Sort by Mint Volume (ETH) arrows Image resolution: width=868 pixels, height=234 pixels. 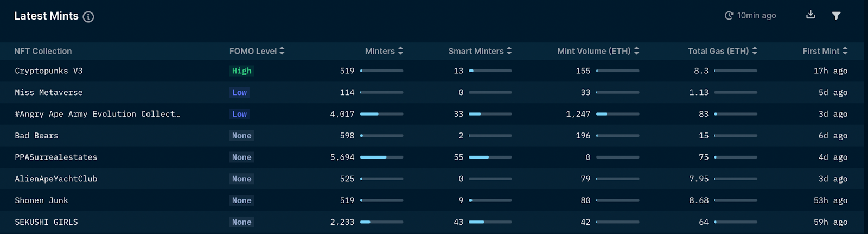(636, 51)
